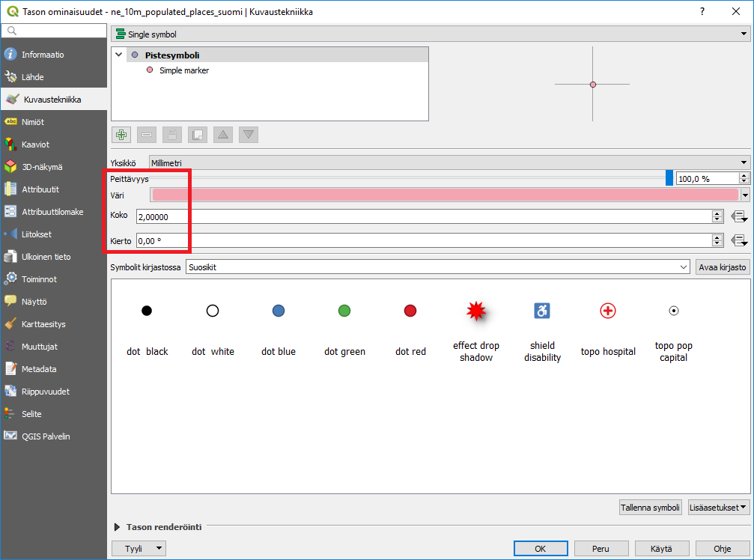Click the Käytä button
The height and width of the screenshot is (560, 754).
point(661,549)
